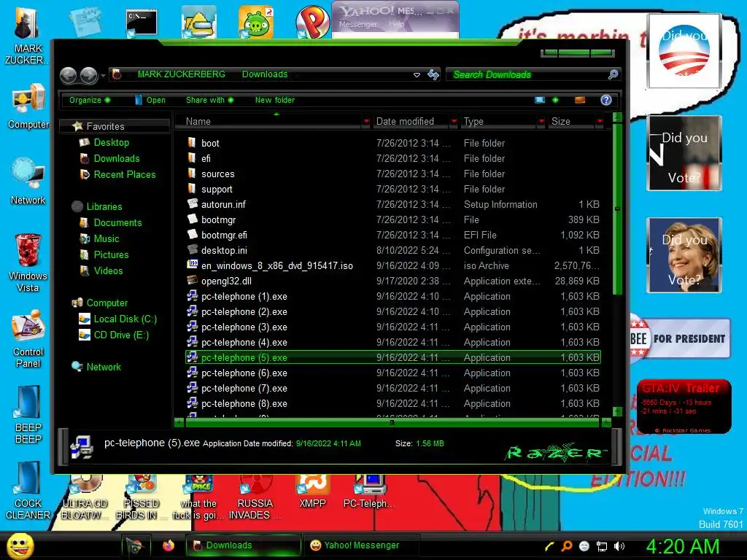Click the change view icon
This screenshot has height=560, width=747.
coord(540,100)
